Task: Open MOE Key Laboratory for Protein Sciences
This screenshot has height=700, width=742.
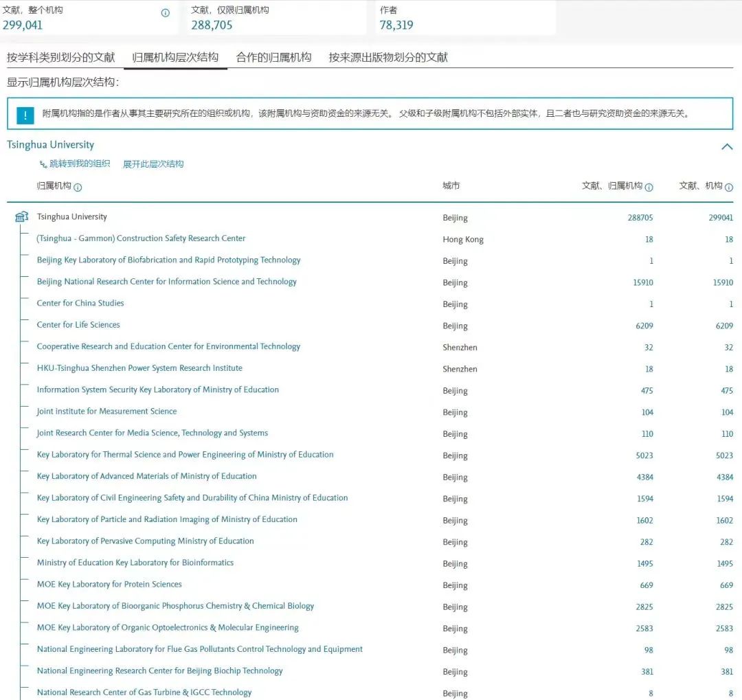Action: [x=109, y=584]
